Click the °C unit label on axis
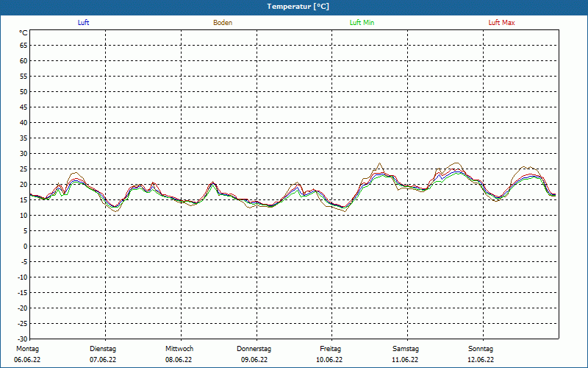This screenshot has width=588, height=368. point(24,33)
